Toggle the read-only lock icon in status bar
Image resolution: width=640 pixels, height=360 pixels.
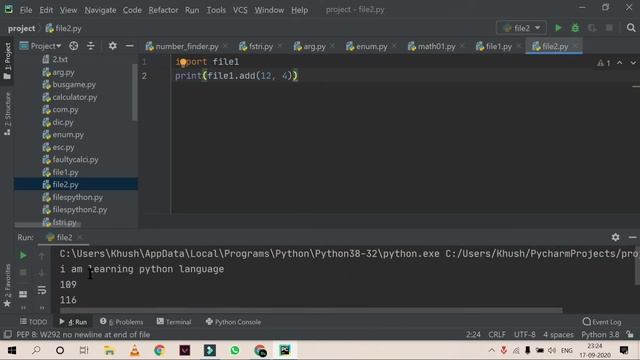pyautogui.click(x=630, y=334)
